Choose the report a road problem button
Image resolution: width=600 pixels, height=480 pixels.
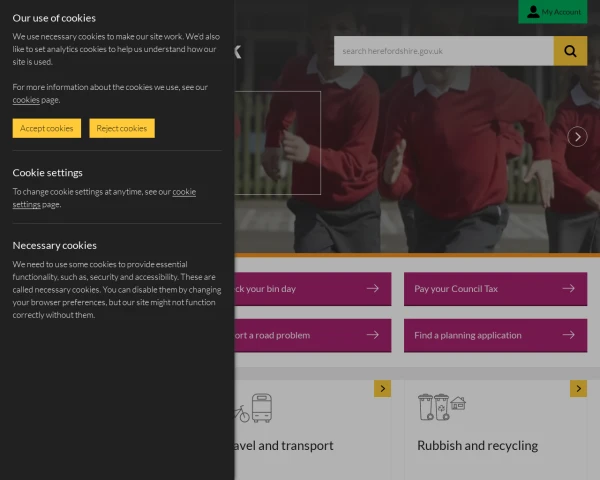(313, 336)
